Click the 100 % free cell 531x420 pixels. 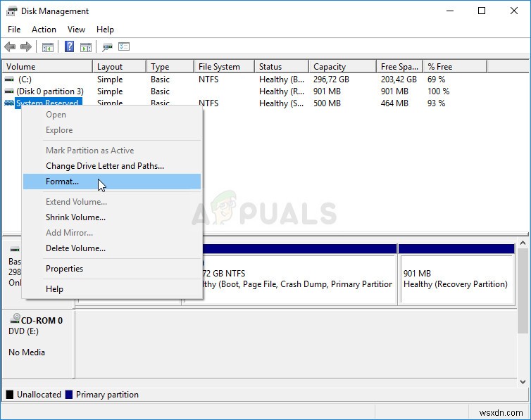[438, 91]
